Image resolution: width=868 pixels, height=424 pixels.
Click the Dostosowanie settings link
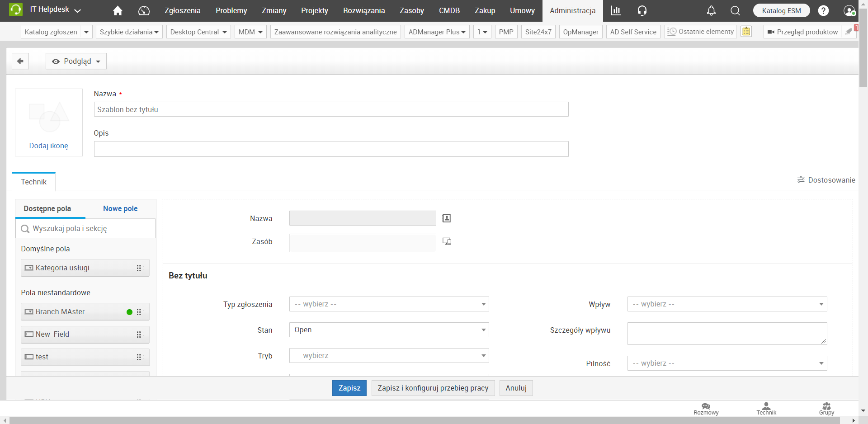(x=826, y=180)
